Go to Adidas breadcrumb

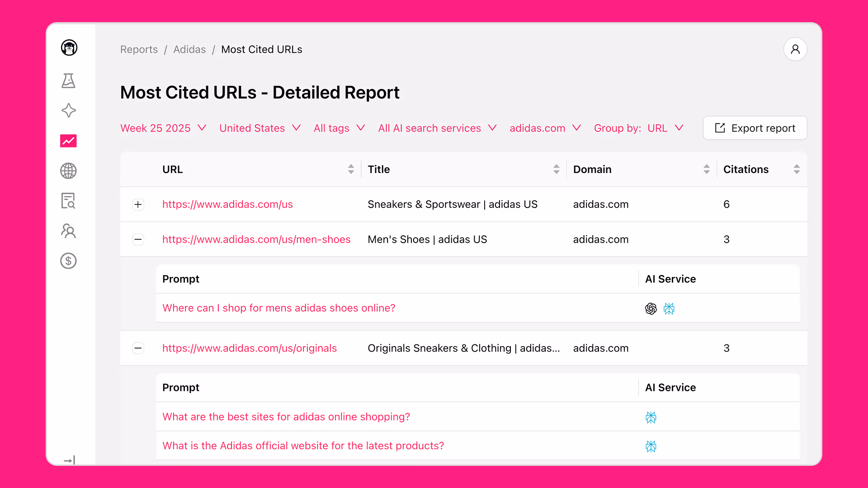point(189,50)
